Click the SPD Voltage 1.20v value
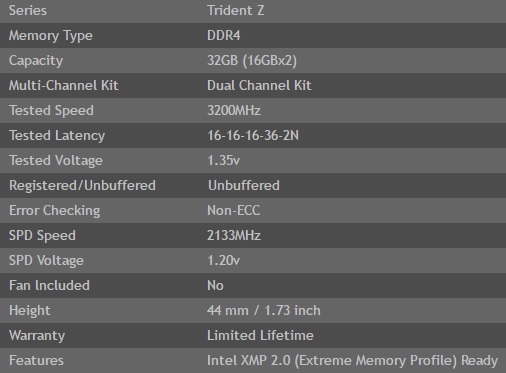 point(223,261)
